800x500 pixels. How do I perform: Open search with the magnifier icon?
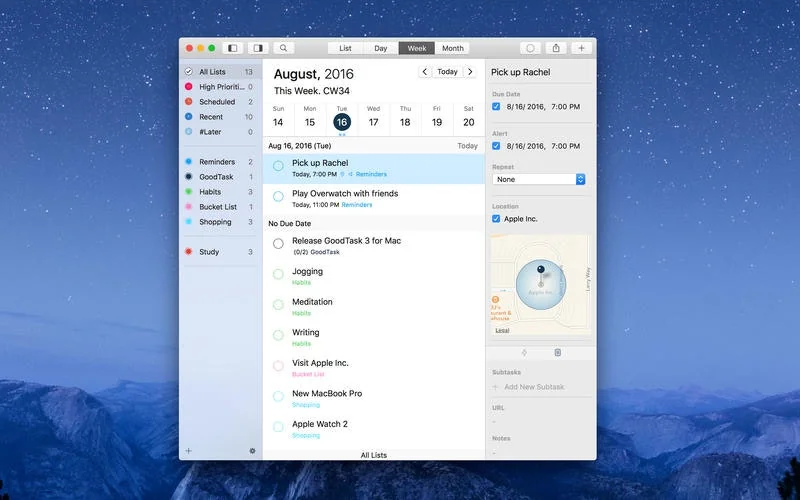[x=283, y=48]
